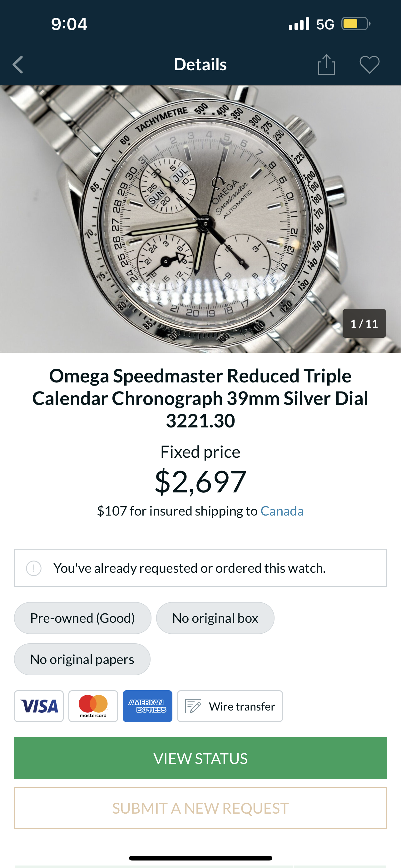Open the watch photo gallery
This screenshot has width=401, height=868.
pyautogui.click(x=200, y=219)
